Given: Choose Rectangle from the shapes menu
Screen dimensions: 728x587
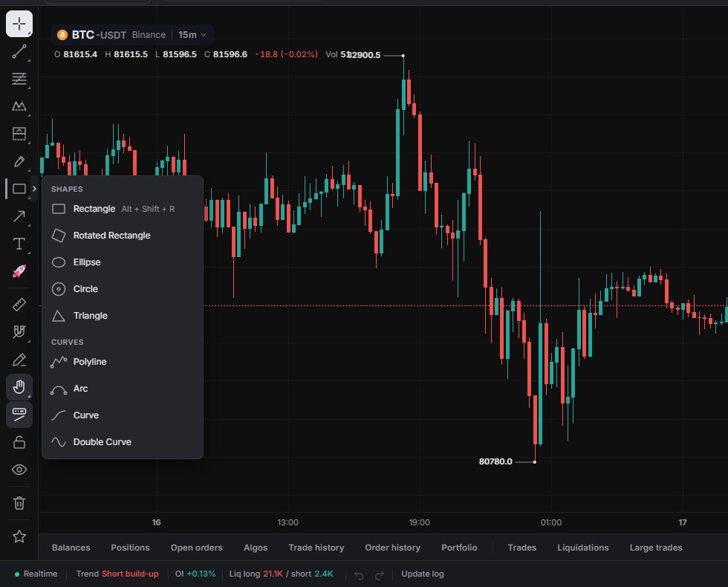Looking at the screenshot, I should (x=123, y=209).
